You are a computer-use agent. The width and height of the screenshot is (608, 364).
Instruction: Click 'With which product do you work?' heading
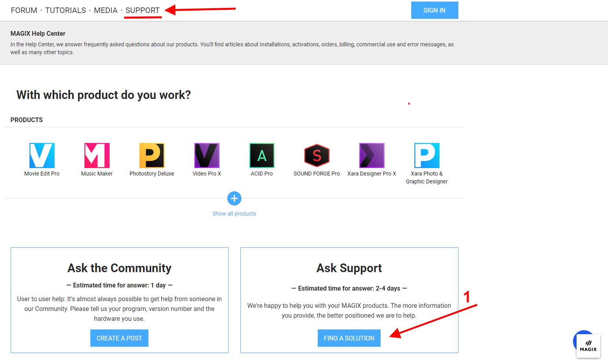[x=104, y=95]
